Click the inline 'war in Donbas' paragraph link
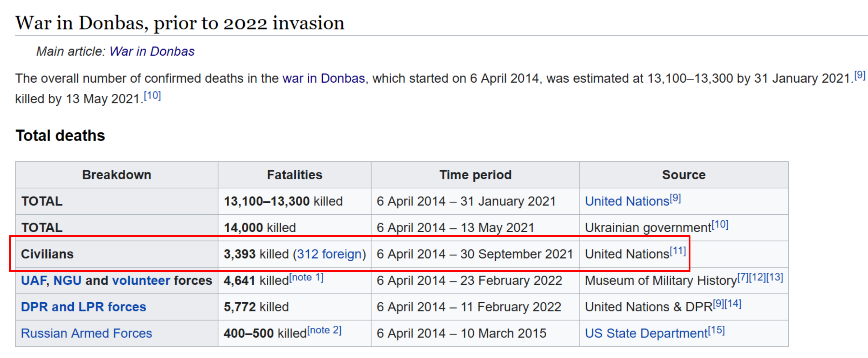Screen dimensions: 868x358 coord(323,78)
